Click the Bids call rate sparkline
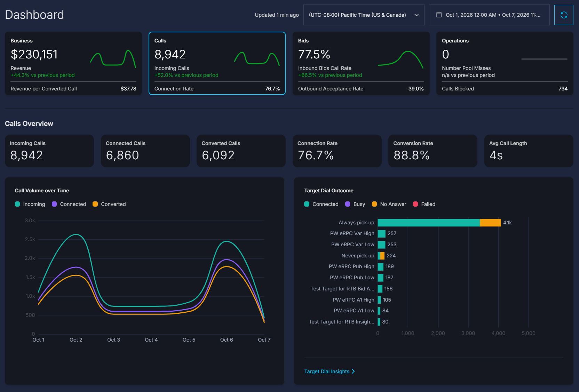 point(400,59)
